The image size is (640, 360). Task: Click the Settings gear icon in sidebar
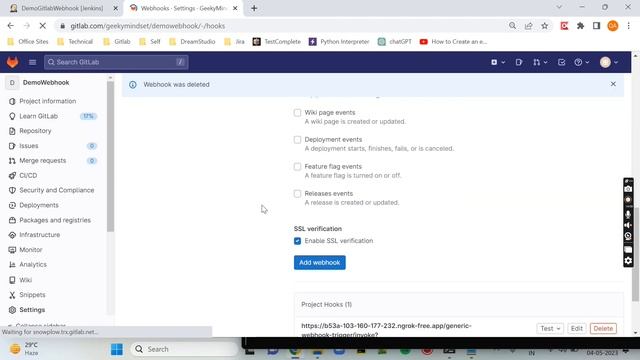[x=12, y=310]
